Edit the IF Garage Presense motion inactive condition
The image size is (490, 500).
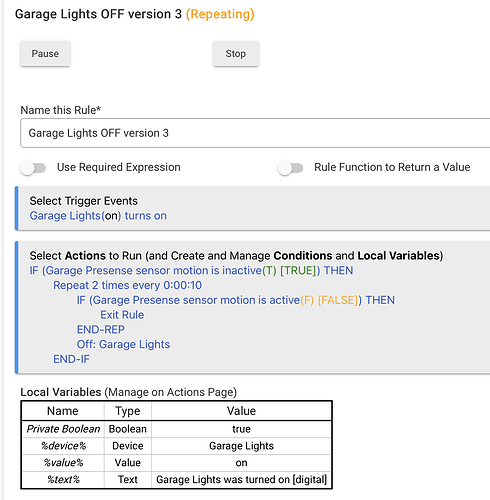(191, 270)
